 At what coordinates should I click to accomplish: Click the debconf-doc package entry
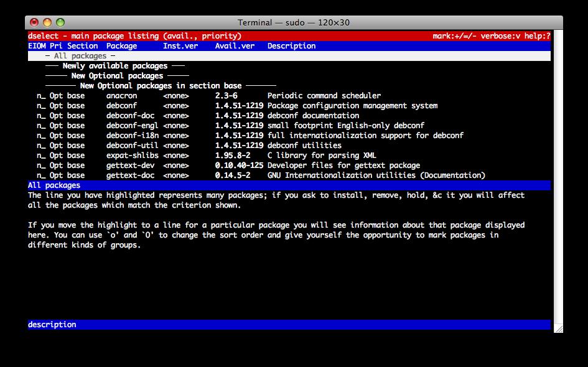130,116
